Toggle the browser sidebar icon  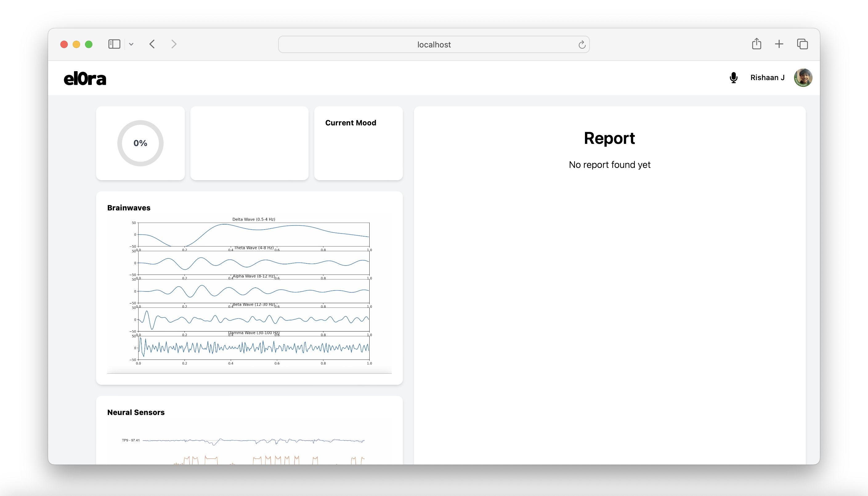click(x=114, y=44)
